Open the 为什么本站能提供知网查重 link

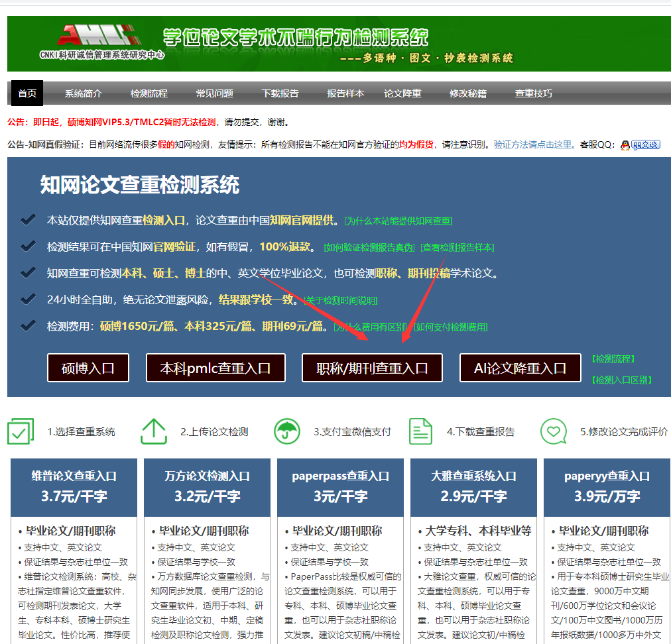click(x=398, y=221)
